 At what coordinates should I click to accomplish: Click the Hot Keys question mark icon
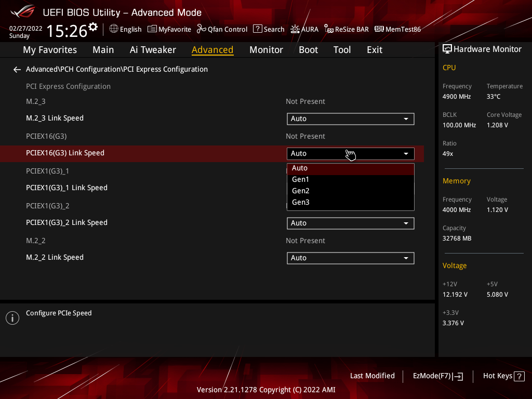click(x=519, y=376)
